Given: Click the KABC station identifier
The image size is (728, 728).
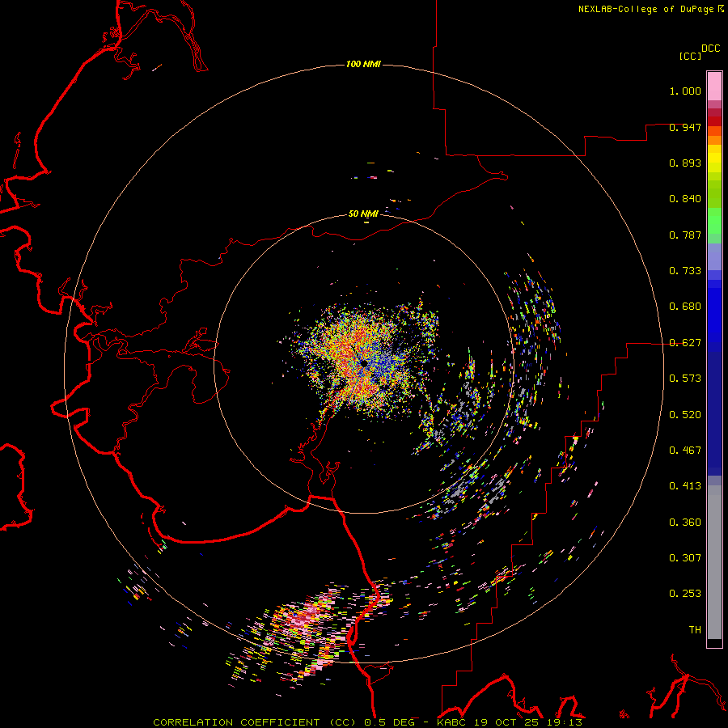Looking at the screenshot, I should tap(453, 722).
